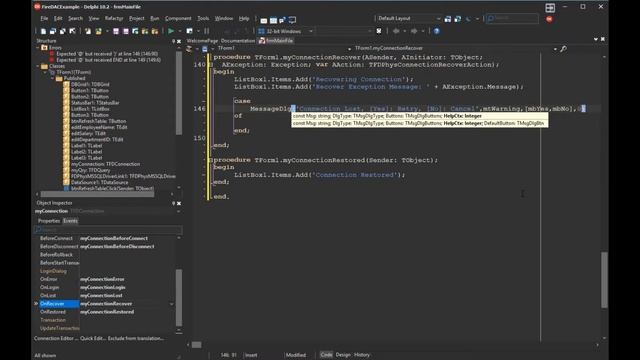This screenshot has height=360, width=640.
Task: Click the envelope icon after Help menu
Action: [x=264, y=20]
